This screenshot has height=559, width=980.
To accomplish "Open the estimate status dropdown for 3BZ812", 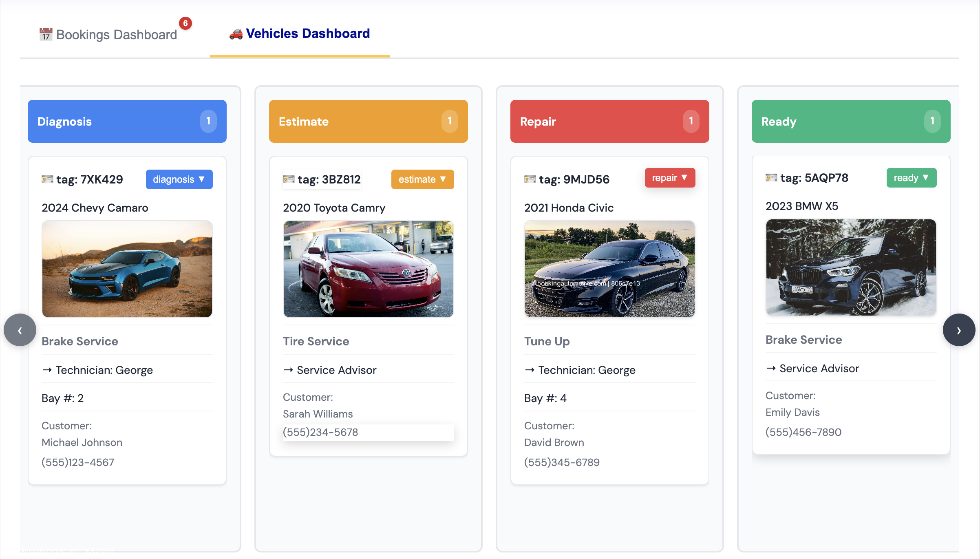I will pyautogui.click(x=422, y=179).
